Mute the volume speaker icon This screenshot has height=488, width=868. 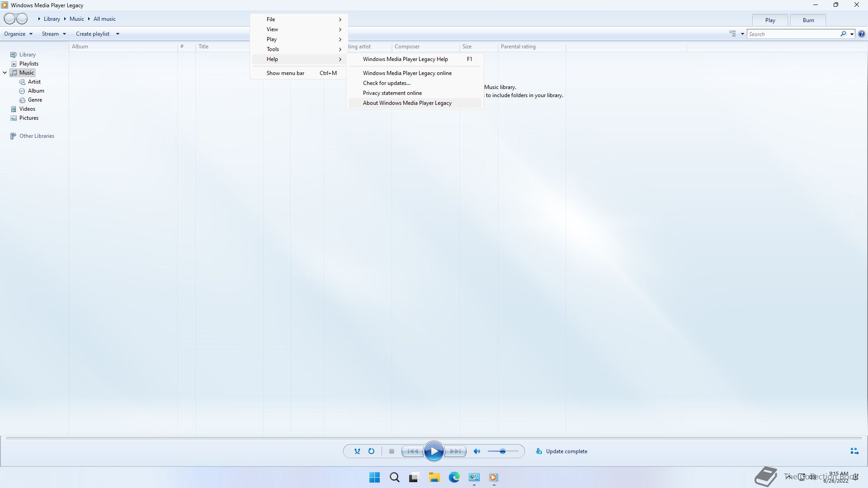click(477, 451)
